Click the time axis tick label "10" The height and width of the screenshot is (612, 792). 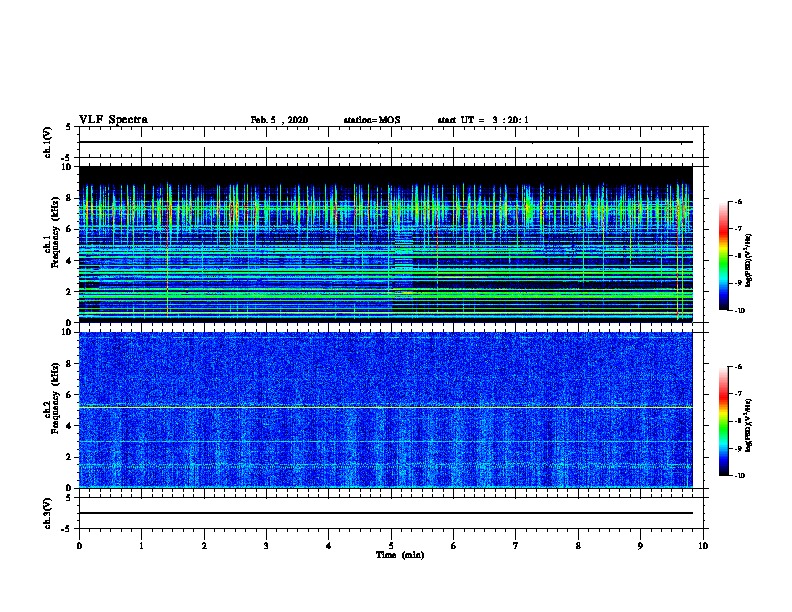point(703,546)
